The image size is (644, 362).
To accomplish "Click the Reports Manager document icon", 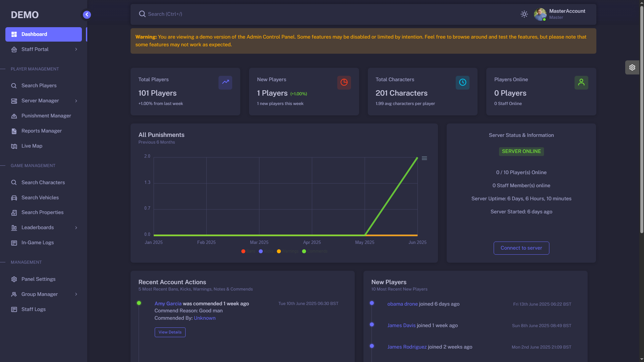I will click(14, 131).
